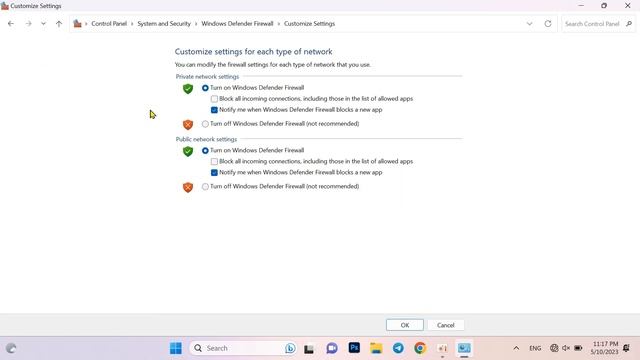Check private Block all incoming connections
The width and height of the screenshot is (640, 360).
pos(214,99)
